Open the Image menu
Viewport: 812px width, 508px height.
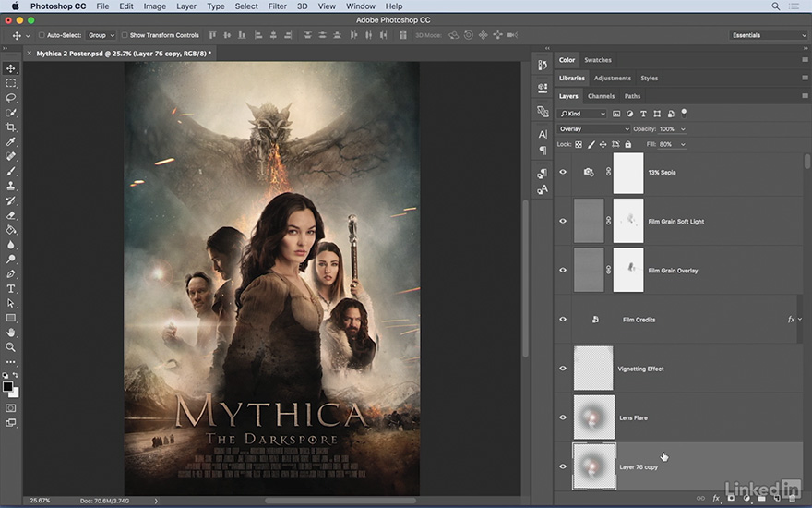point(154,6)
